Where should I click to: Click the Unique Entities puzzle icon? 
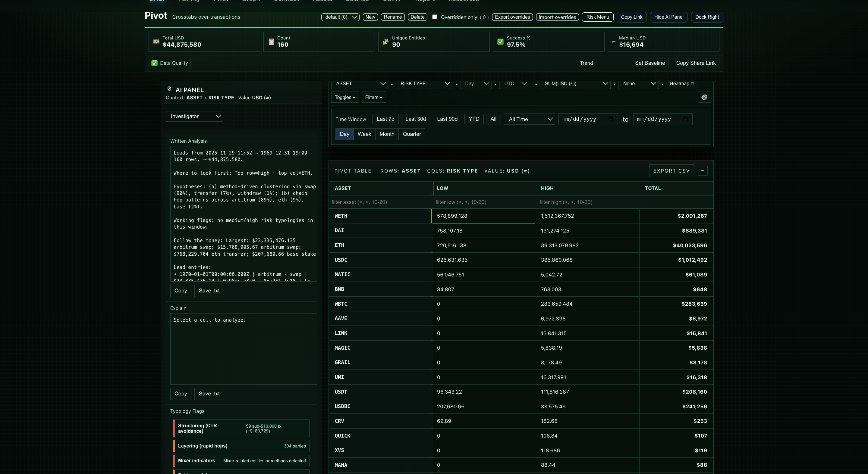pos(385,42)
